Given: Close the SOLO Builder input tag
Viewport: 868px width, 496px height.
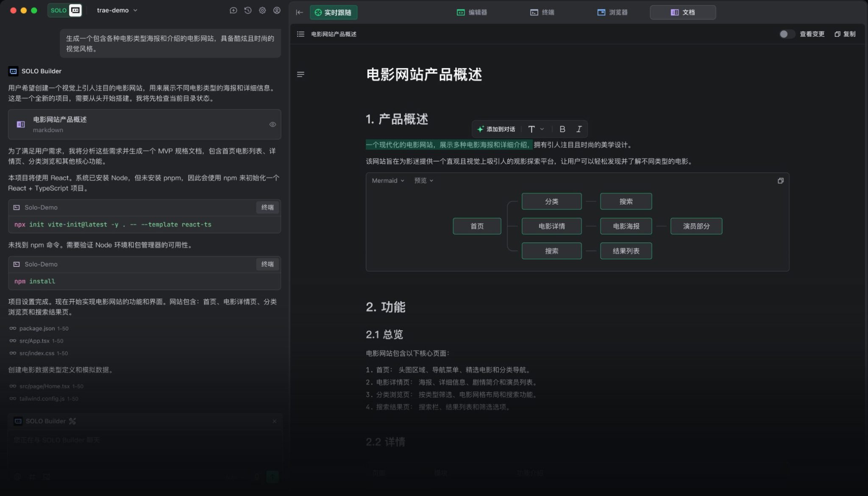Looking at the screenshot, I should pyautogui.click(x=274, y=421).
